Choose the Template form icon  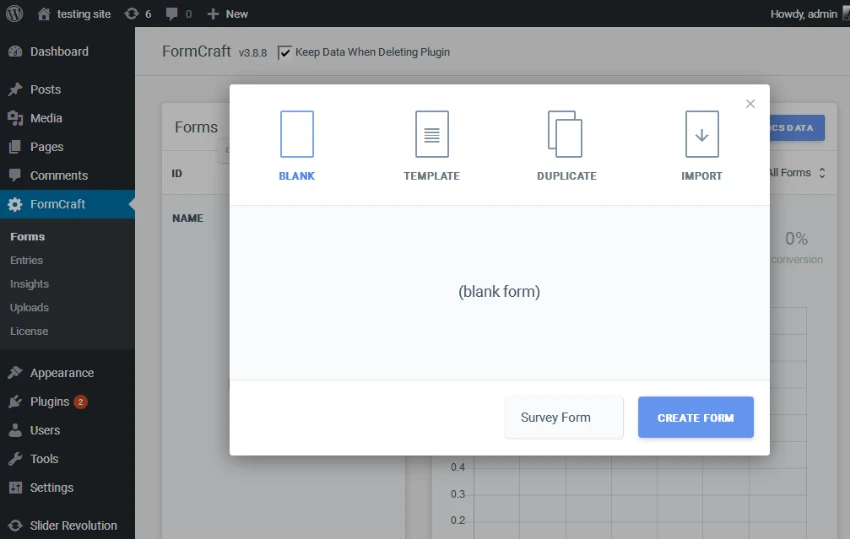[432, 134]
